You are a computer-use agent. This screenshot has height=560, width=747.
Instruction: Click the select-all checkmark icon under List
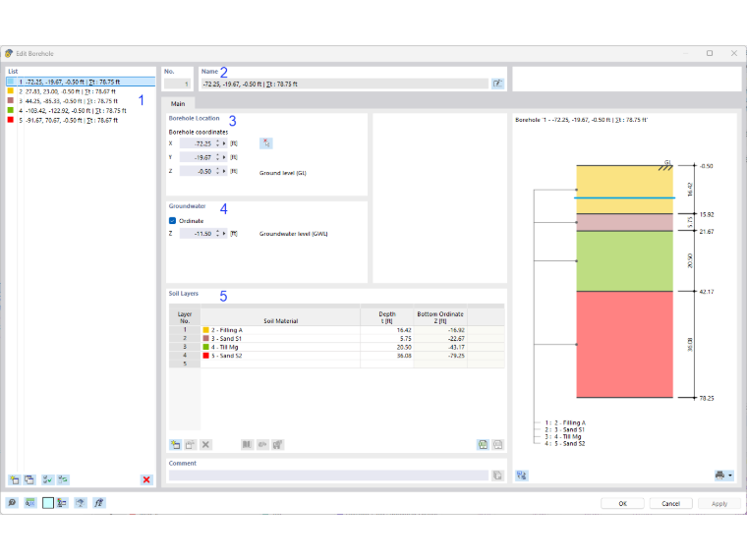pos(47,479)
